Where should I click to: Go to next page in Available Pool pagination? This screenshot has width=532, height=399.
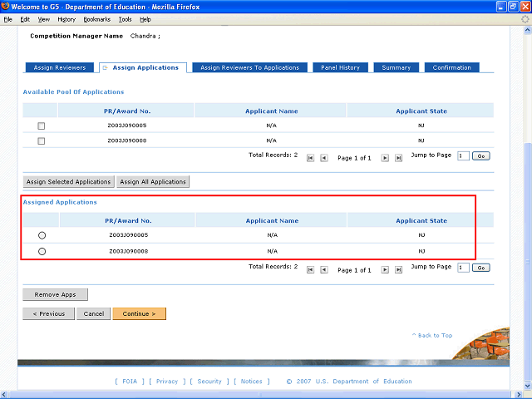click(385, 157)
